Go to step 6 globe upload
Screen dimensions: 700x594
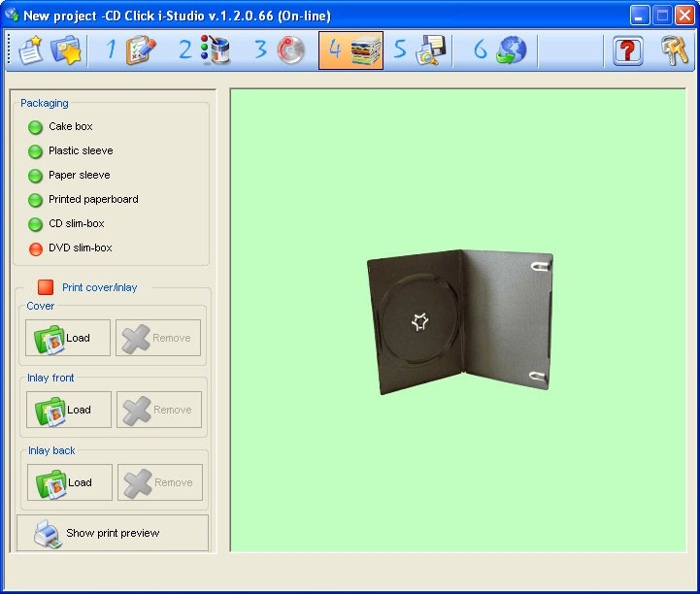click(x=500, y=49)
